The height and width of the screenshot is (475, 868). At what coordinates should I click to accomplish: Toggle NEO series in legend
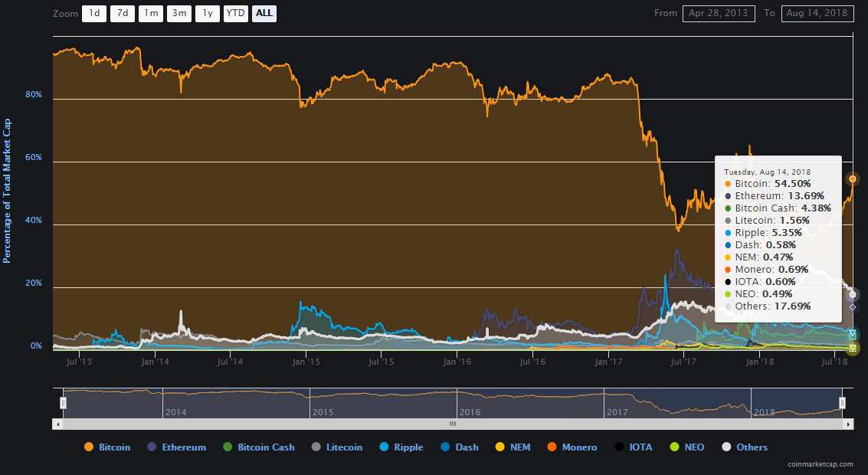coord(687,447)
